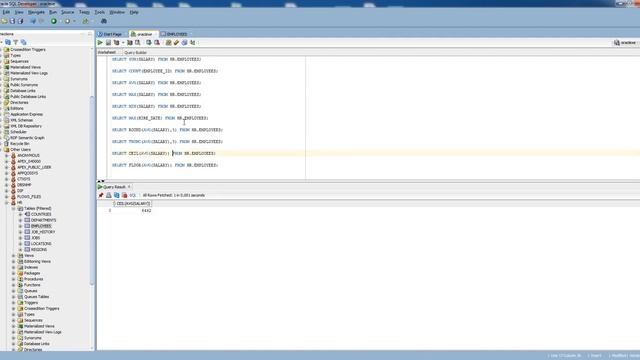Expand the COUNTRIES table node
Viewport: 640px width, 360px height.
(20, 214)
